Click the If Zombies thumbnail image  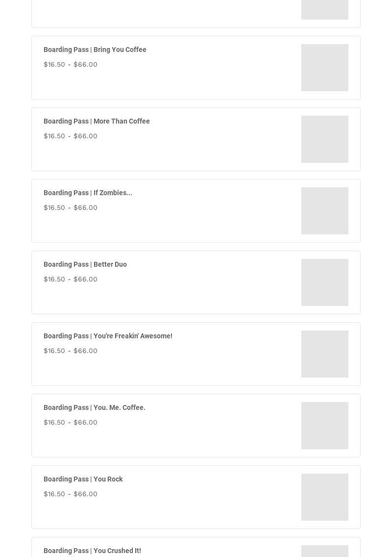tap(325, 211)
